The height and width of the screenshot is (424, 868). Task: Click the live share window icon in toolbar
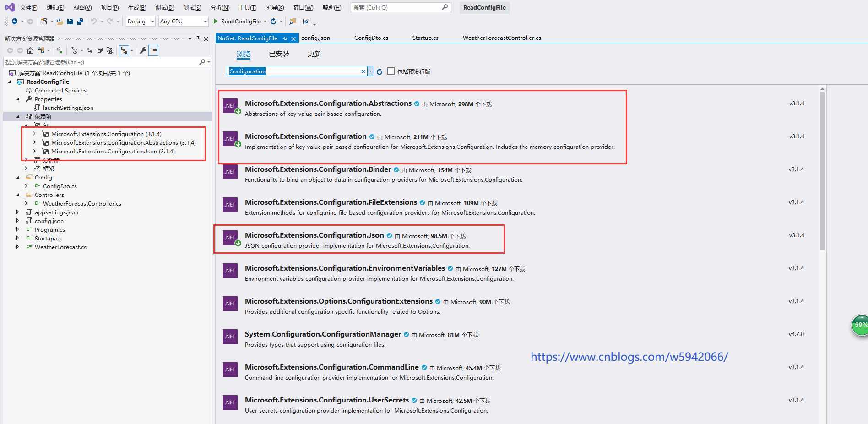point(306,21)
